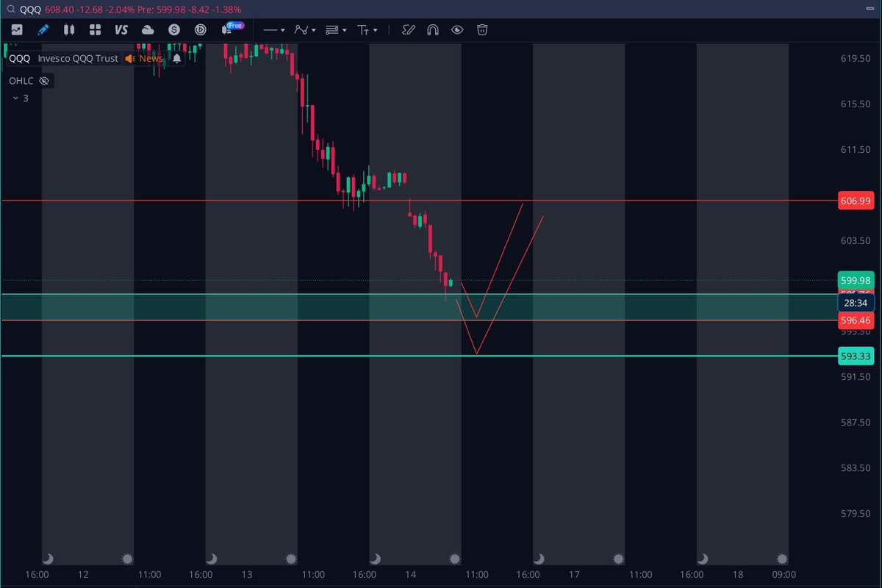
Task: Select the blue pencil drawing tool
Action: (x=43, y=30)
